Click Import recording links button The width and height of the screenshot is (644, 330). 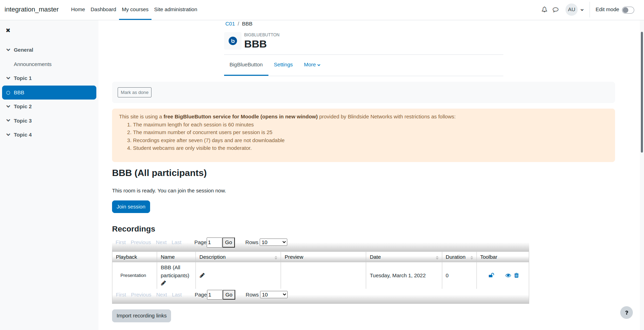pos(141,316)
